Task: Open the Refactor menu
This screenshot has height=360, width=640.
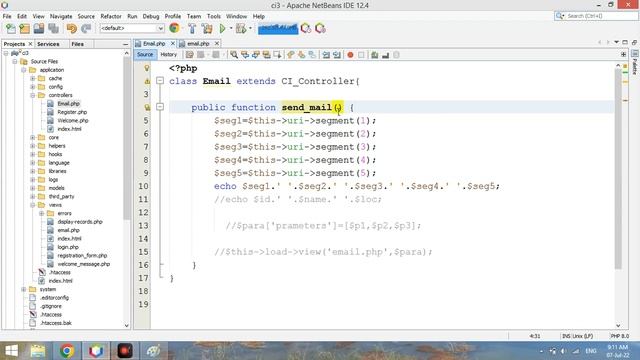Action: 111,16
